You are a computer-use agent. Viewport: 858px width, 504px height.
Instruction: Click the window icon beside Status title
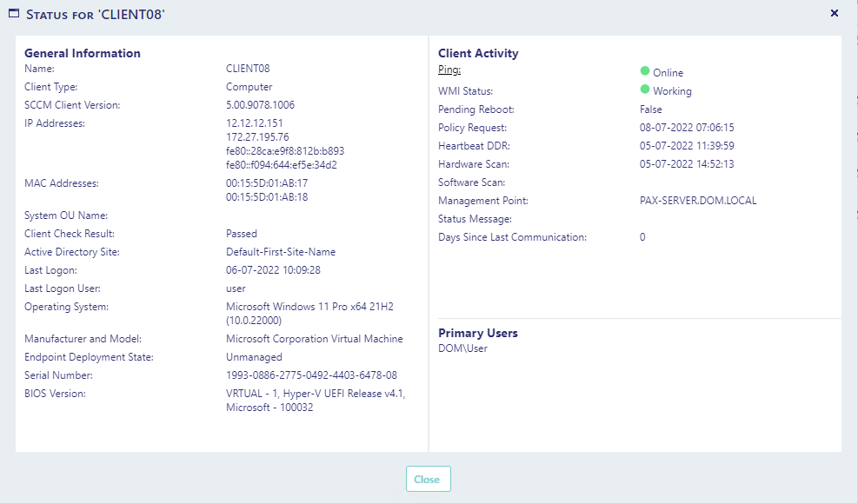[14, 14]
